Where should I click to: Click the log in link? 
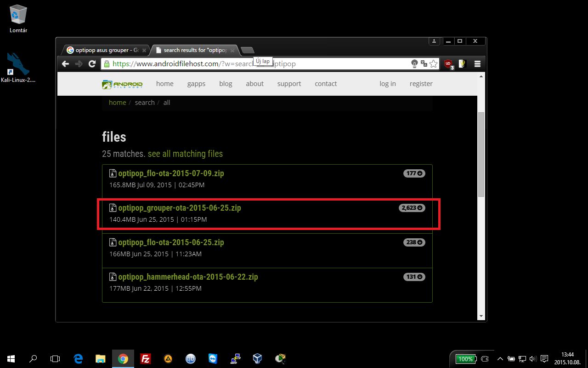coord(387,84)
